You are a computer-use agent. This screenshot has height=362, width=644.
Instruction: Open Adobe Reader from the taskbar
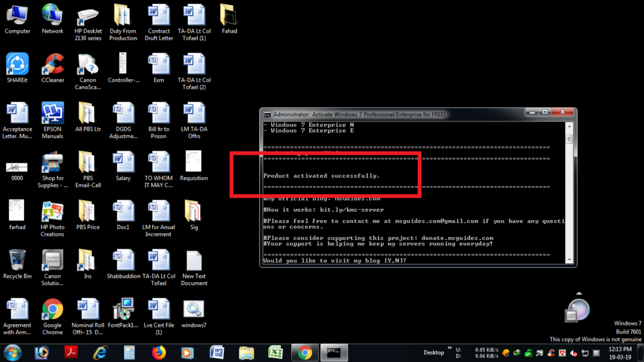pyautogui.click(x=71, y=353)
